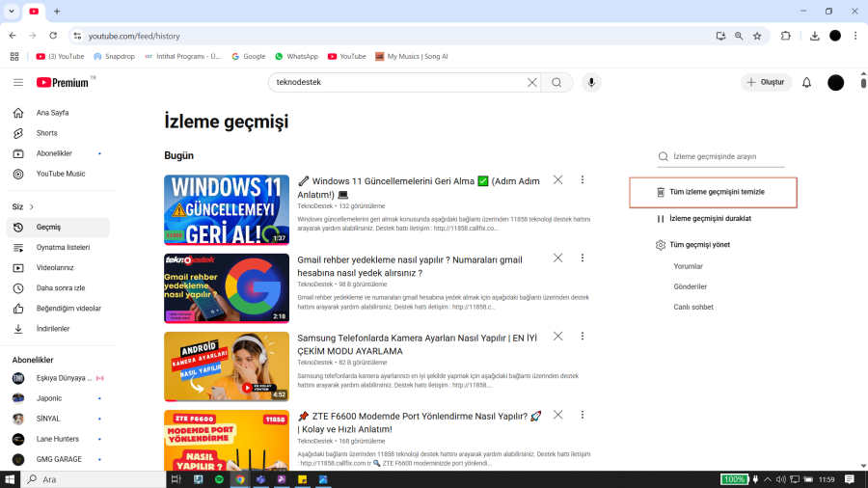Open the YouTube notifications bell
The height and width of the screenshot is (488, 868).
(x=806, y=83)
